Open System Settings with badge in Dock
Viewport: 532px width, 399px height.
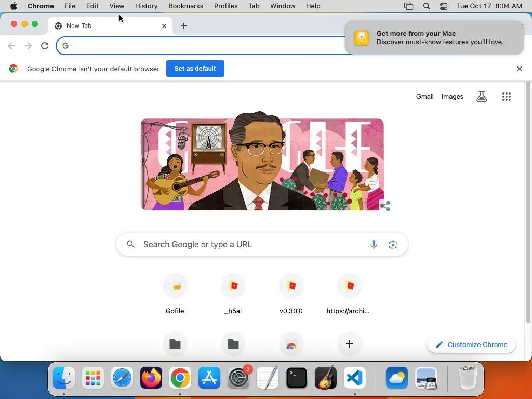(238, 378)
